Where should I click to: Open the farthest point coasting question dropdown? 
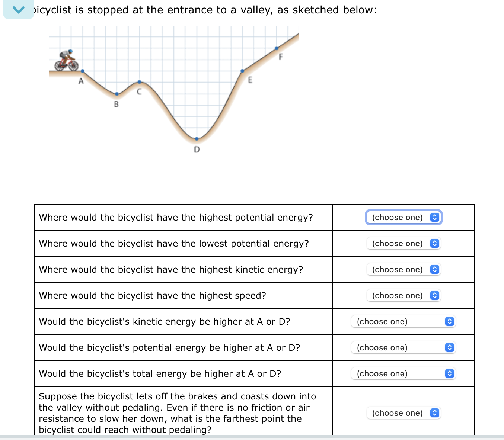[x=398, y=413]
